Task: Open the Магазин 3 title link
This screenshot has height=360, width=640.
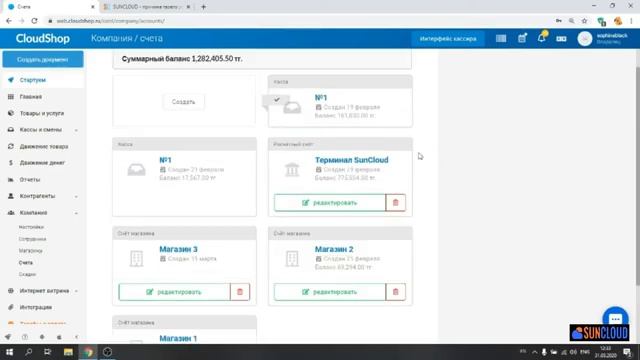Action: [x=178, y=249]
